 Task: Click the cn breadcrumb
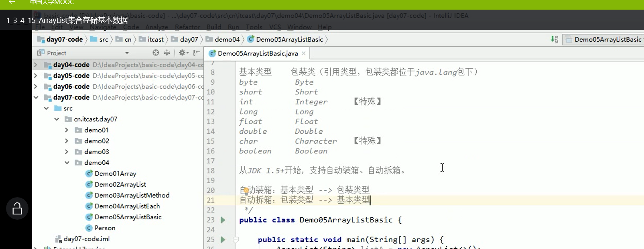124,39
